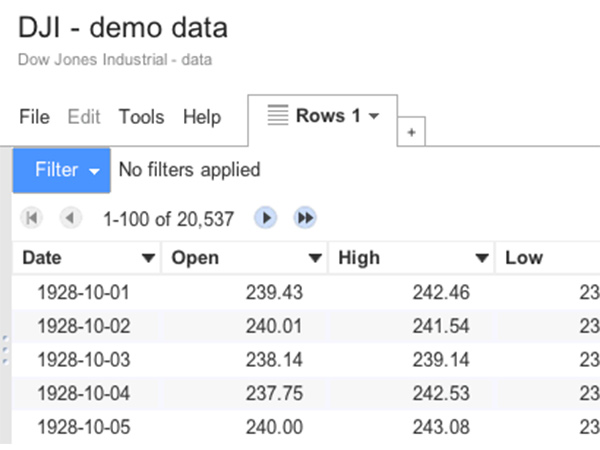The height and width of the screenshot is (450, 600).
Task: Expand the Date column dropdown arrow
Action: (148, 258)
